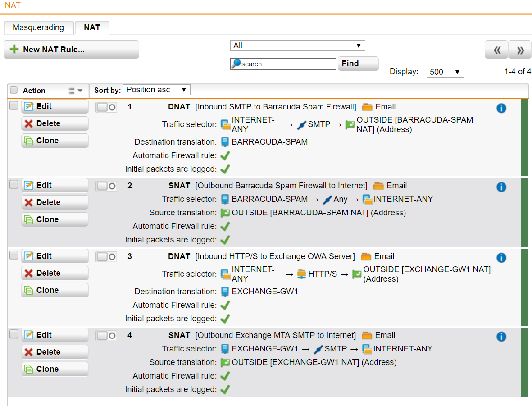Viewport: 532px width, 406px height.
Task: Click INTERNET-ANY network icon in rule 4
Action: [367, 349]
